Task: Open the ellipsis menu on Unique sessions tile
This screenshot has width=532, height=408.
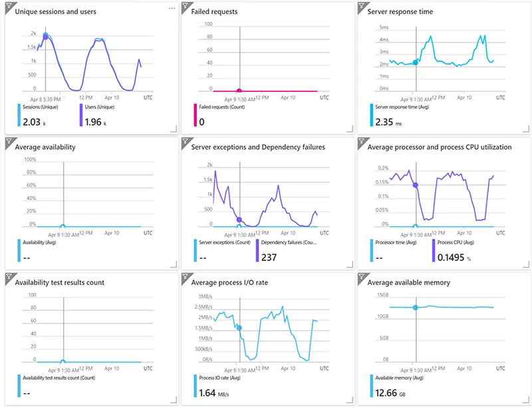Action: pyautogui.click(x=172, y=8)
